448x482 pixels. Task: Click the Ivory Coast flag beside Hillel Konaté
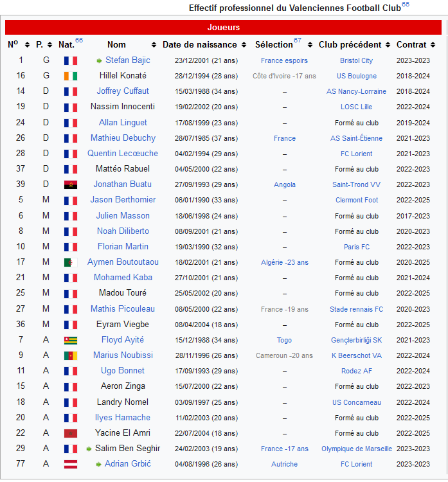[x=70, y=76]
